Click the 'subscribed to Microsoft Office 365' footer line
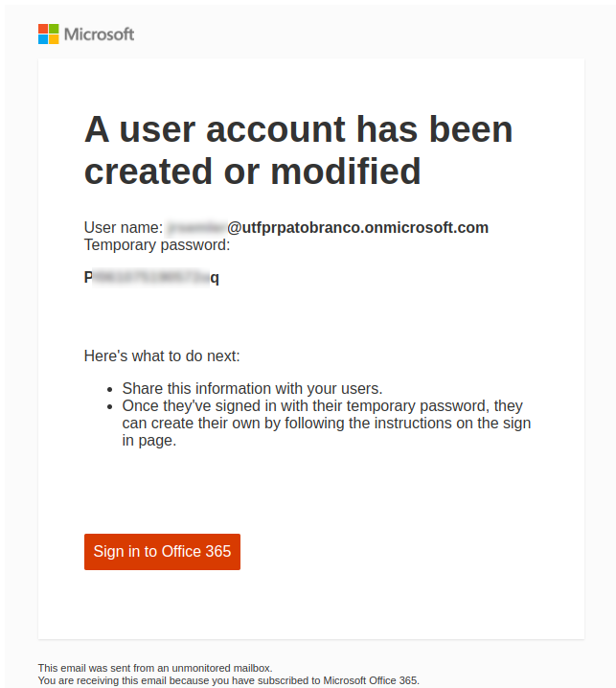616x688 pixels. (228, 680)
